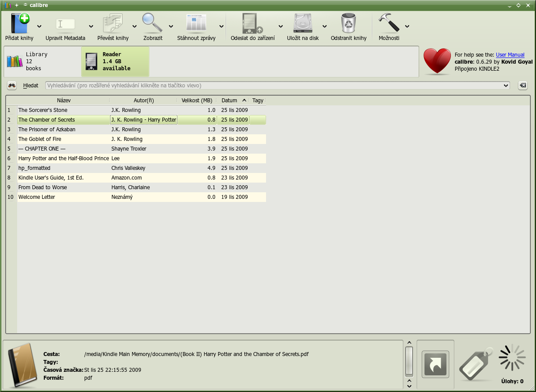Select The Prisoner of Azkaban row
536x392 pixels.
(x=136, y=129)
